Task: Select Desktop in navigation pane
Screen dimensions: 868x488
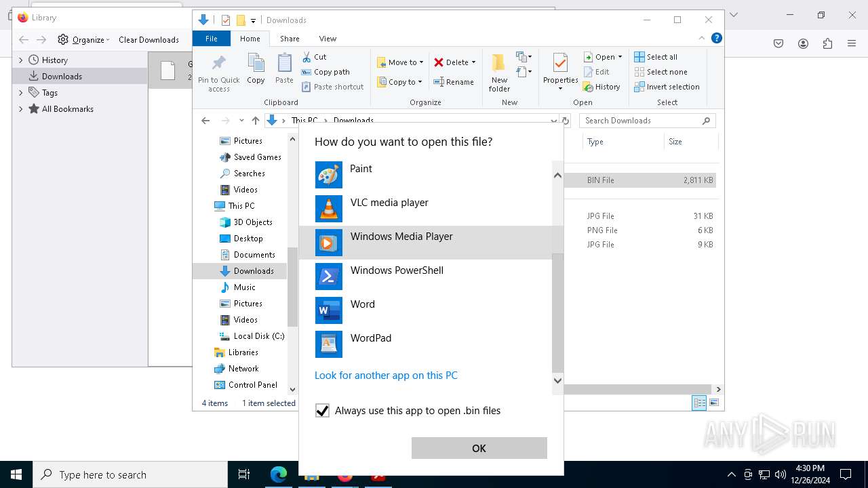Action: [241, 239]
